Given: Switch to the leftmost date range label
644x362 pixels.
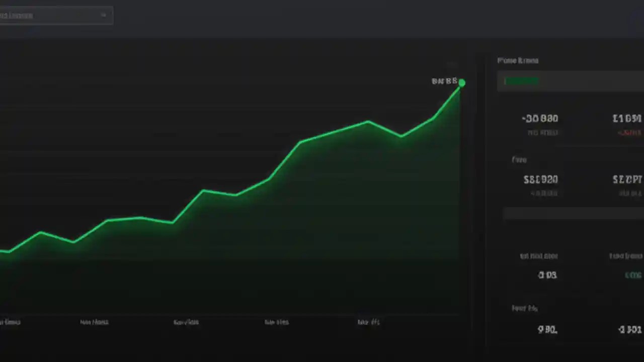Looking at the screenshot, I should tap(10, 322).
